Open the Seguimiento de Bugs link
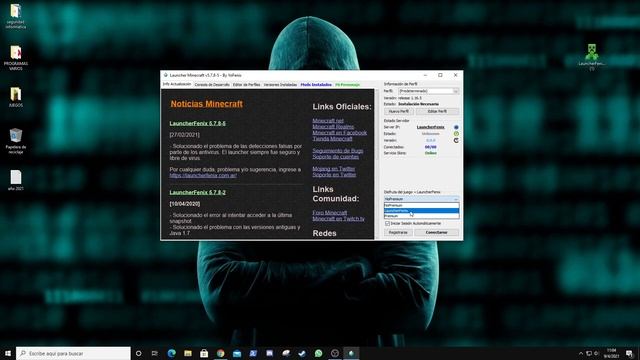This screenshot has height=360, width=640. [x=338, y=151]
